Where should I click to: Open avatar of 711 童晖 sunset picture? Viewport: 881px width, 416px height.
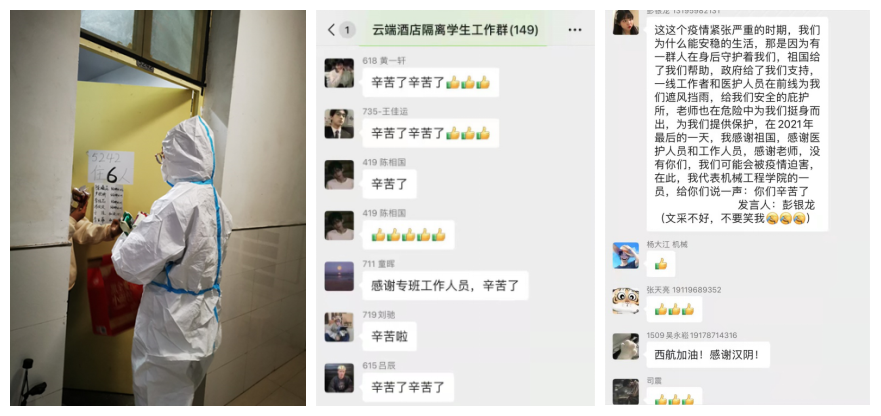(339, 276)
